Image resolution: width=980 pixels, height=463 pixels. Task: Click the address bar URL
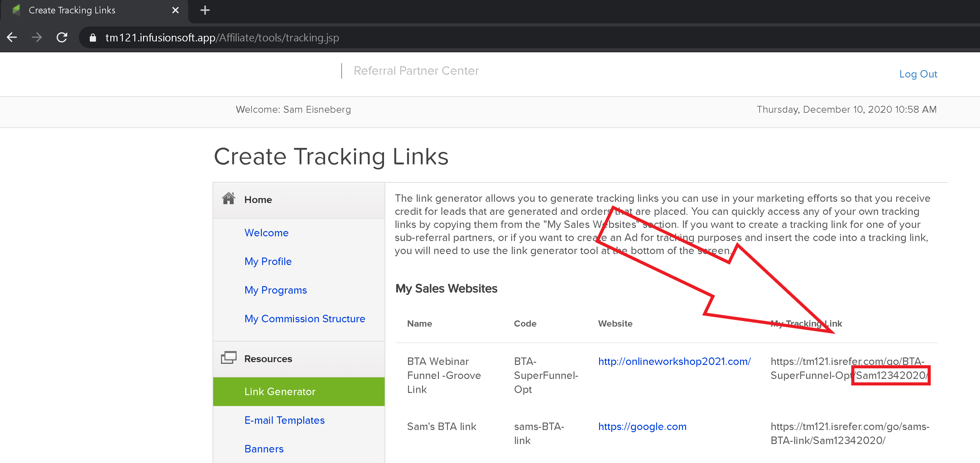pyautogui.click(x=222, y=38)
